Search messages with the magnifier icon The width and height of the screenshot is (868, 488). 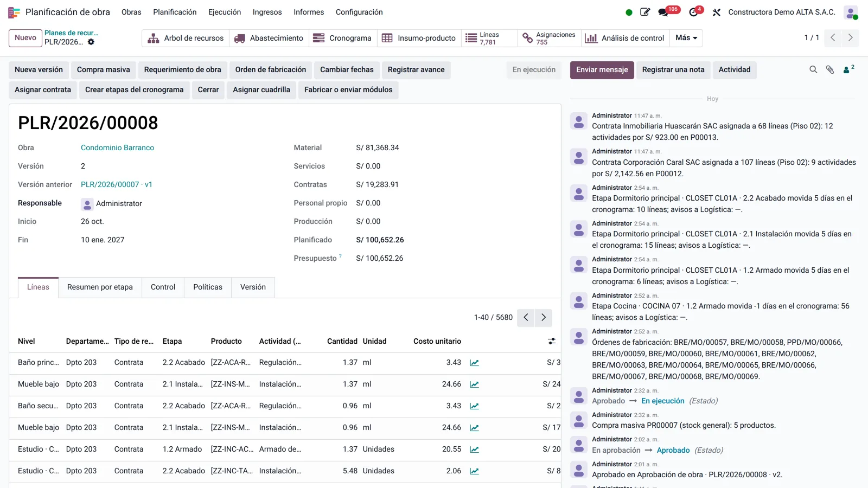(x=813, y=69)
